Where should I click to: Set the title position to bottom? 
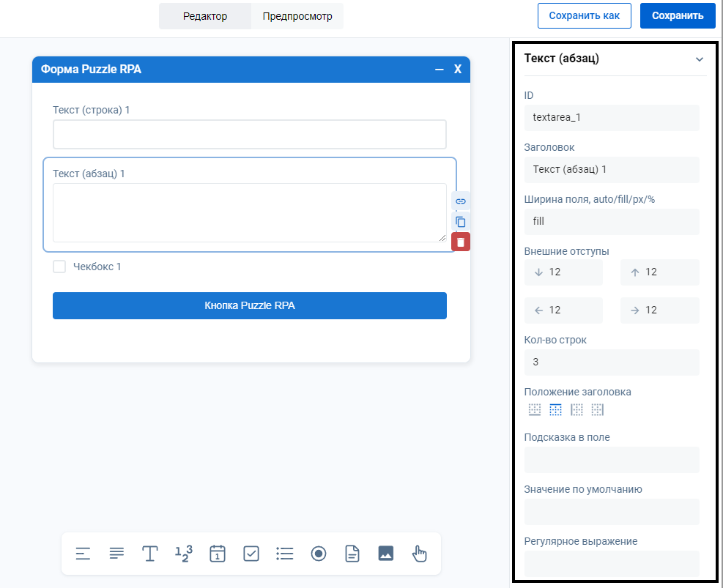point(535,410)
